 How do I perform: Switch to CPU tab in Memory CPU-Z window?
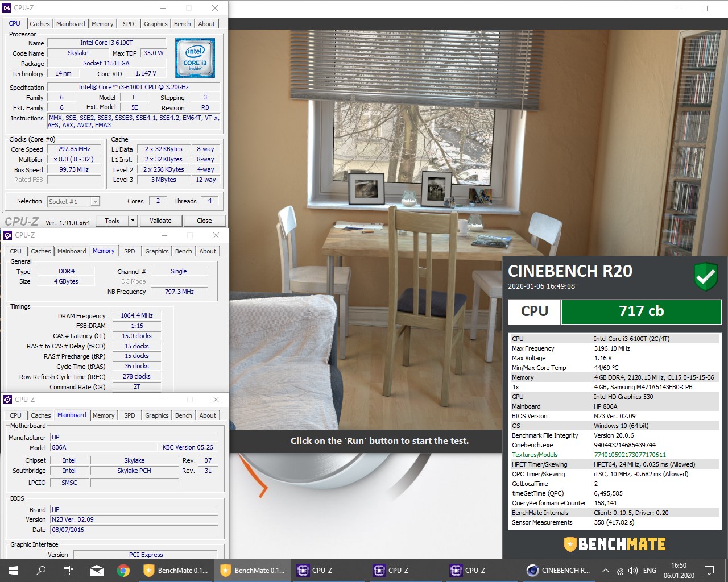16,251
